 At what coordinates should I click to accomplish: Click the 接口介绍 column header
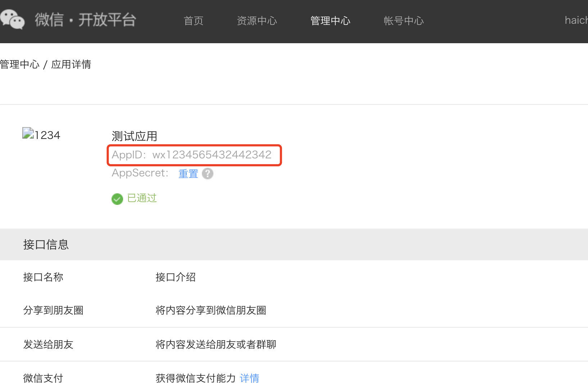[x=176, y=277]
